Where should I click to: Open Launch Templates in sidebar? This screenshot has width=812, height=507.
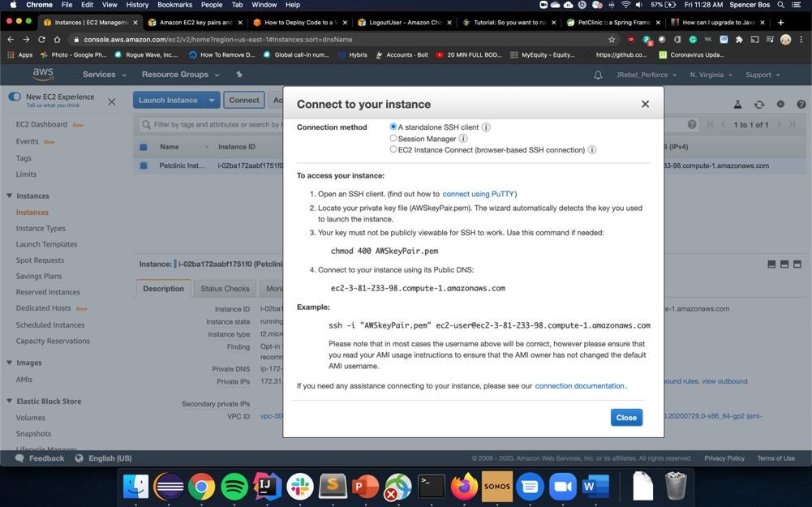coord(46,244)
